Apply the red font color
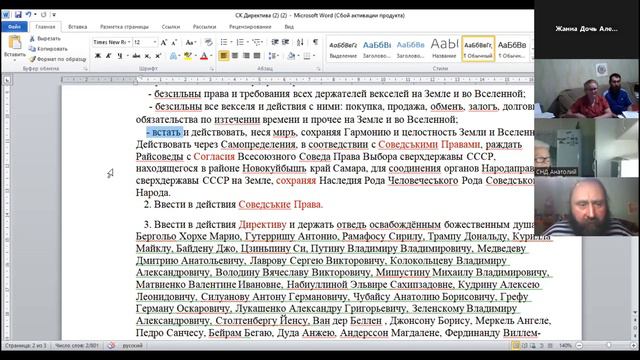Screen dimensions: 640x360 204,56
